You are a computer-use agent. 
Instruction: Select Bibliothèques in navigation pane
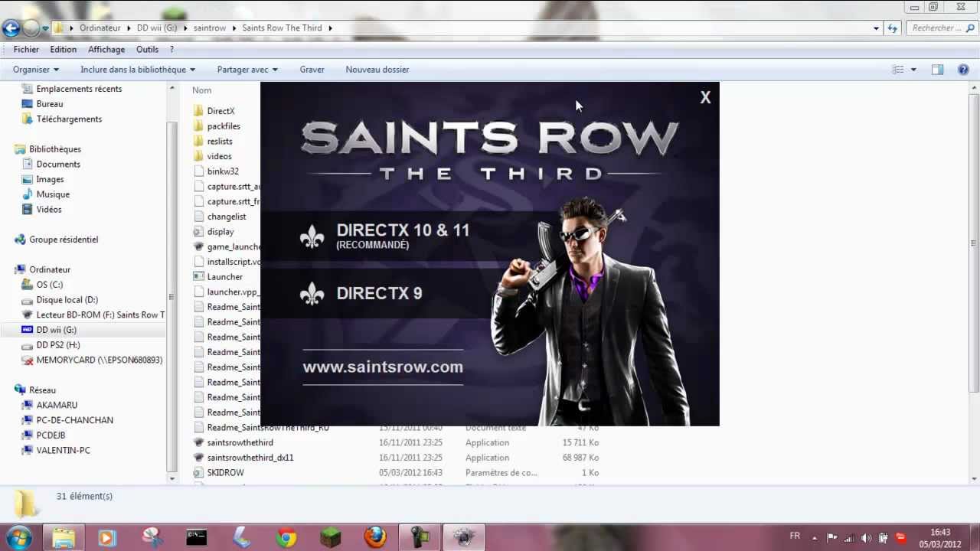click(47, 148)
